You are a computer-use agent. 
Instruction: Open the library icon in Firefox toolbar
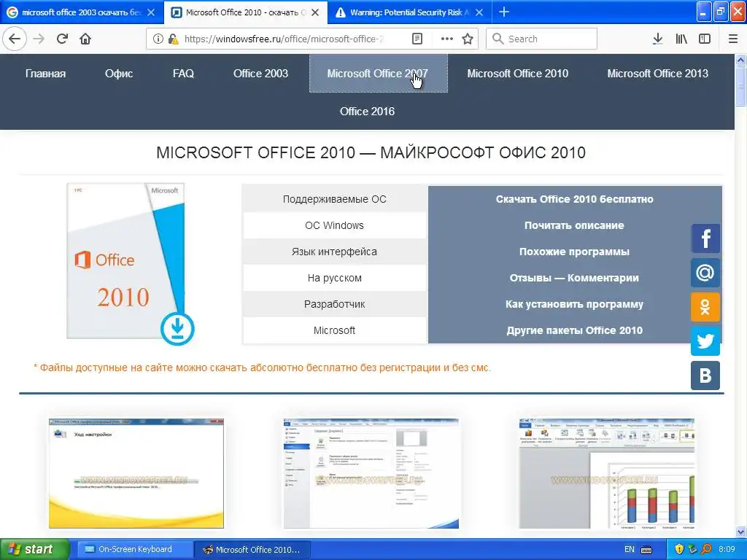[x=681, y=39]
